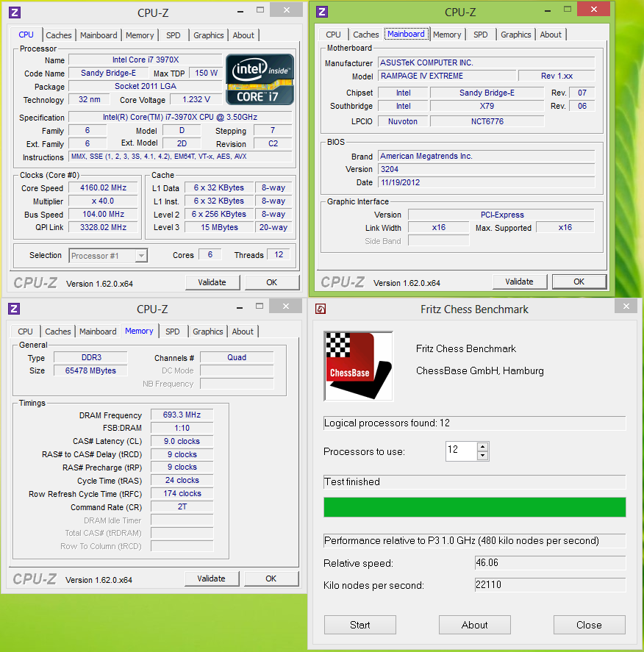
Task: Click the processor name 'Intel Core i7 3970X'
Action: coord(146,60)
